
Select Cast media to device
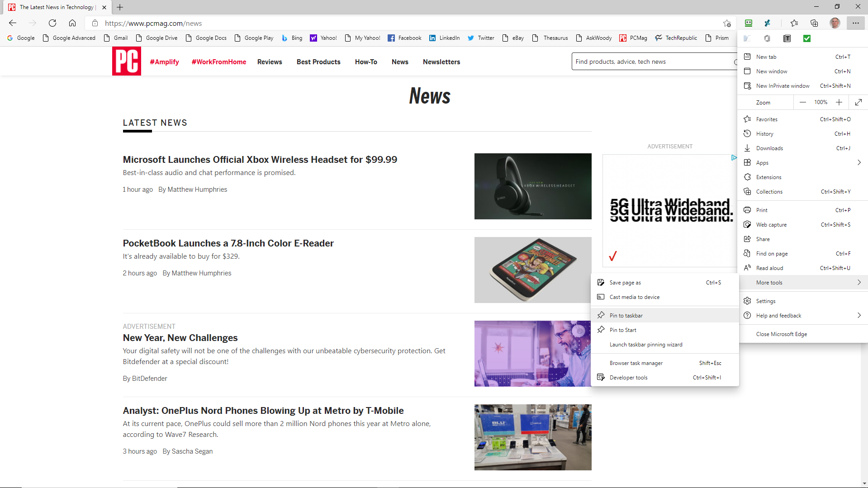click(x=665, y=297)
